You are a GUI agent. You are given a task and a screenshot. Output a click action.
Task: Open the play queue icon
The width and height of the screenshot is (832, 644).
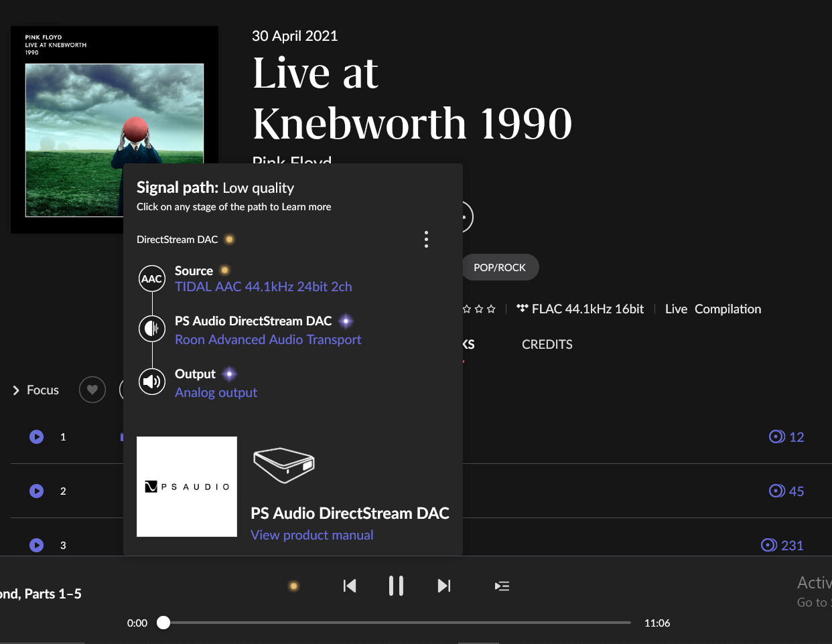pos(502,586)
